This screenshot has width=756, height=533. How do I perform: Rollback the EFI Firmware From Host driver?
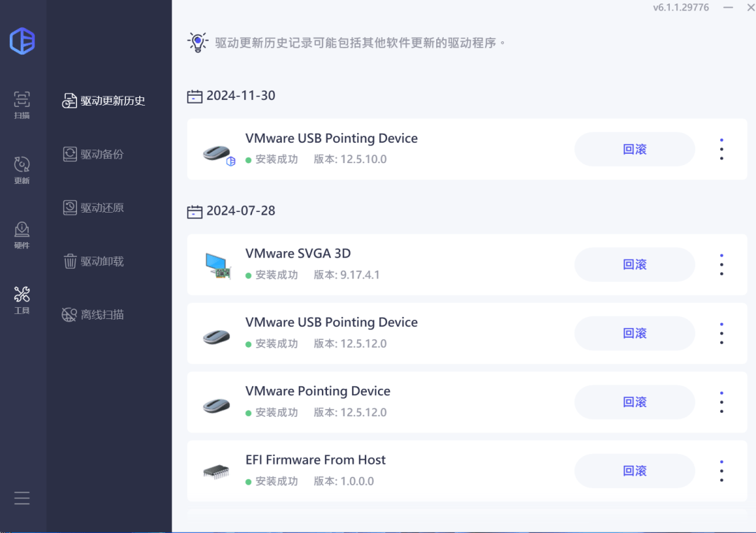pyautogui.click(x=634, y=471)
